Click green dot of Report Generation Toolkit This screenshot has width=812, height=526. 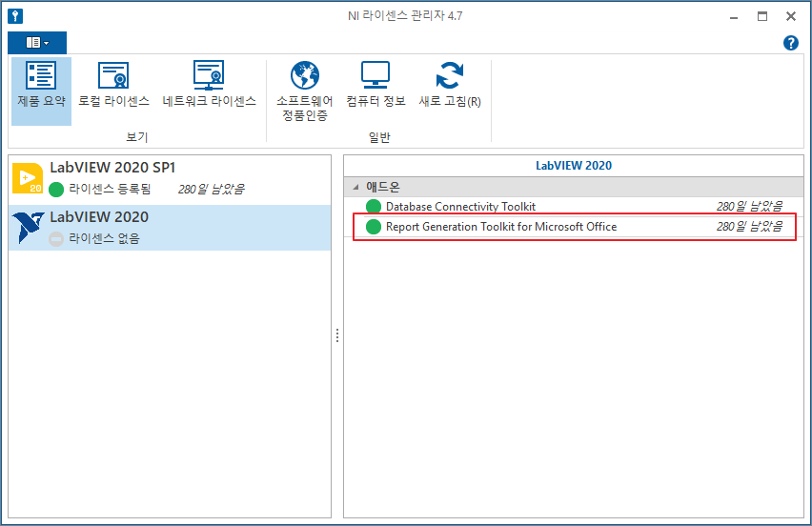374,227
